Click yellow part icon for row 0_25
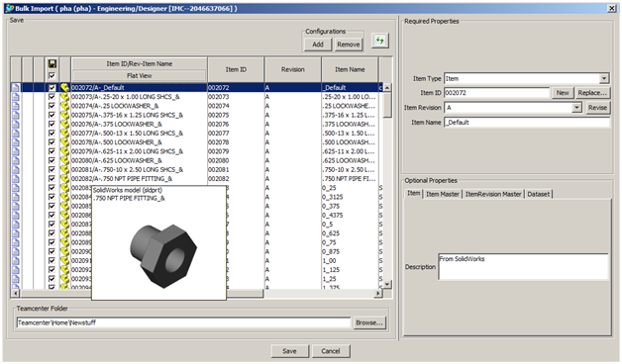The image size is (622, 364). (64, 188)
